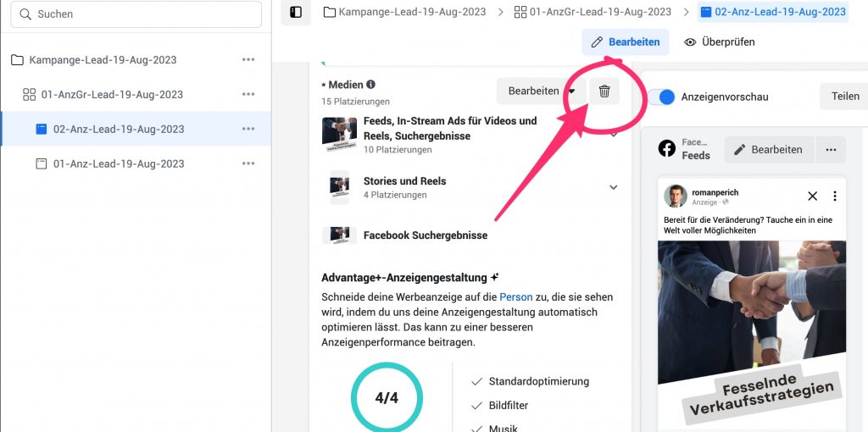Open options for 01-AnzGr-Lead-19-Aug-2023 sidebar row
868x432 pixels.
(248, 95)
